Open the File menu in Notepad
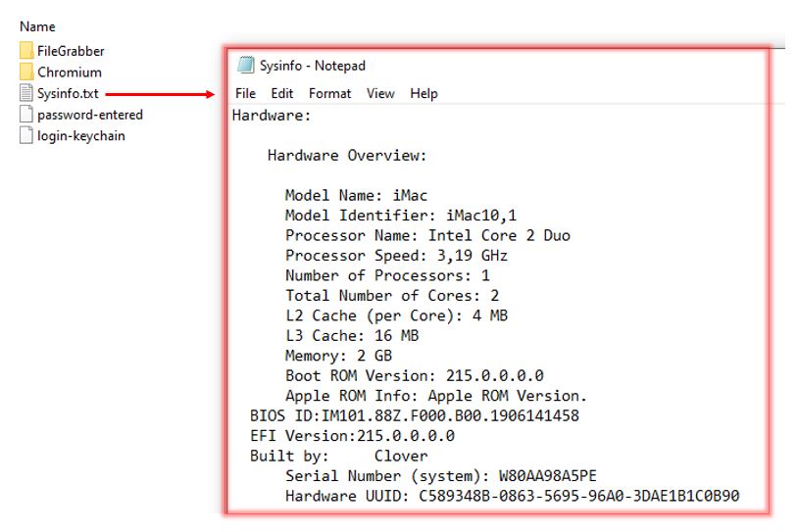Viewport: 798px width, 532px height. tap(245, 94)
